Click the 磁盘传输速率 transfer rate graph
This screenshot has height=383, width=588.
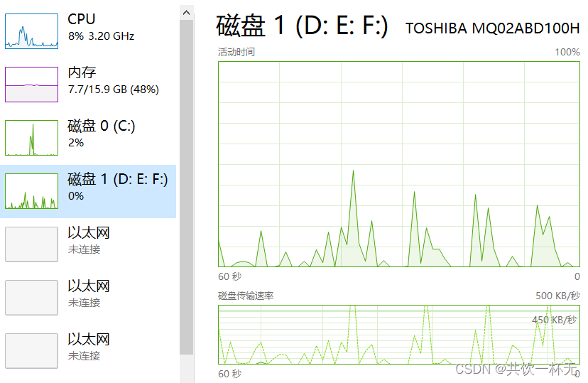pyautogui.click(x=398, y=335)
